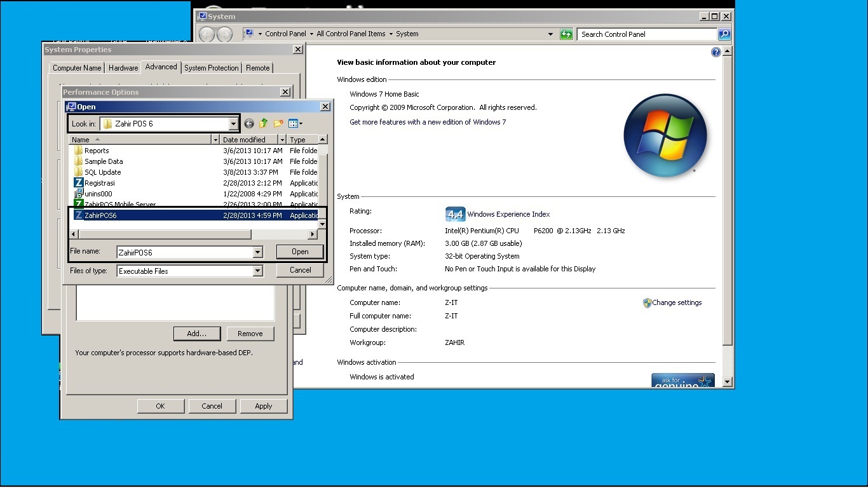Expand the Files of type dropdown
This screenshot has height=488, width=868.
pos(257,271)
